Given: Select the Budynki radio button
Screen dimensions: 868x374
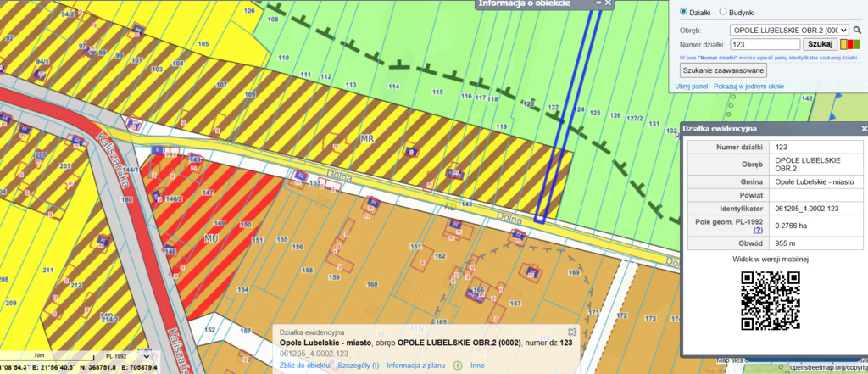Looking at the screenshot, I should [722, 13].
